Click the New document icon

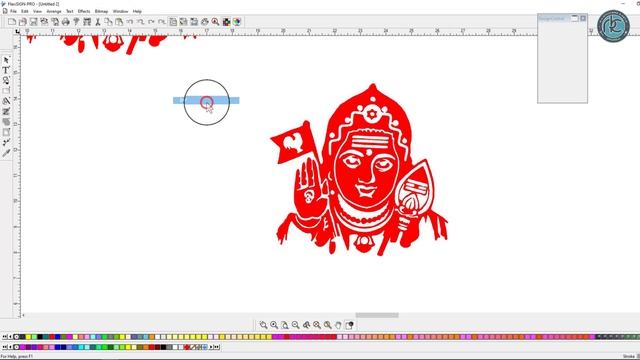click(12, 22)
